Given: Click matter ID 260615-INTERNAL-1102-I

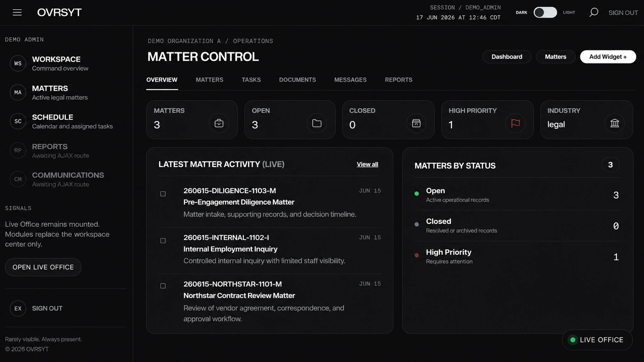Looking at the screenshot, I should click(x=226, y=238).
